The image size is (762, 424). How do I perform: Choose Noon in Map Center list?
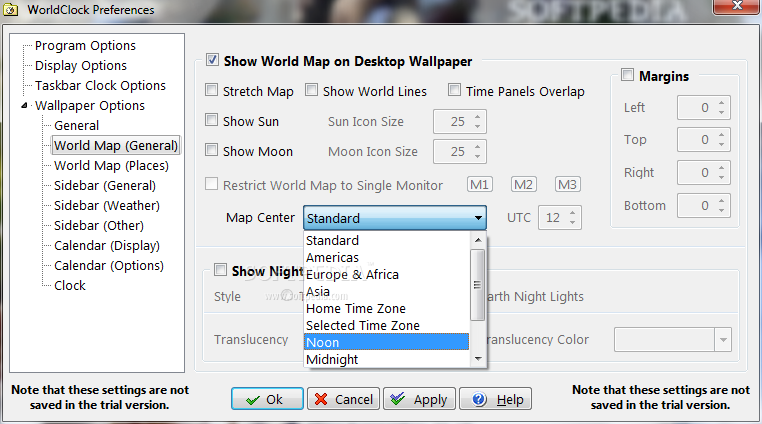pyautogui.click(x=387, y=342)
